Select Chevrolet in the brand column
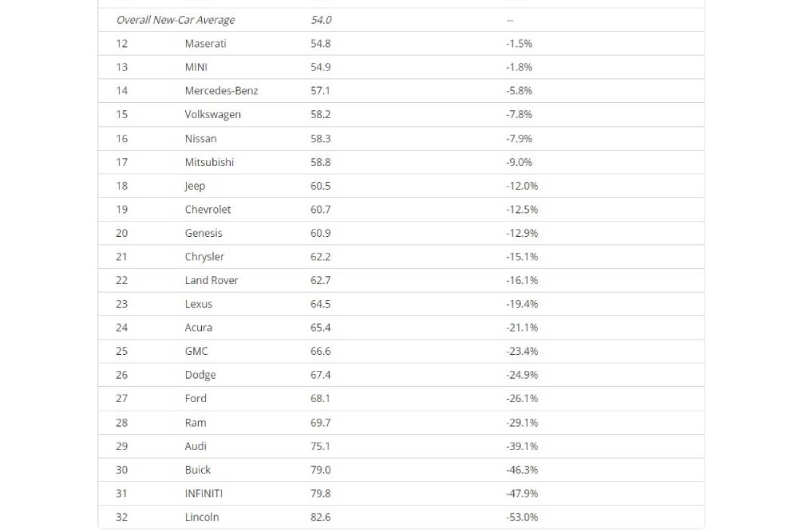 tap(207, 209)
